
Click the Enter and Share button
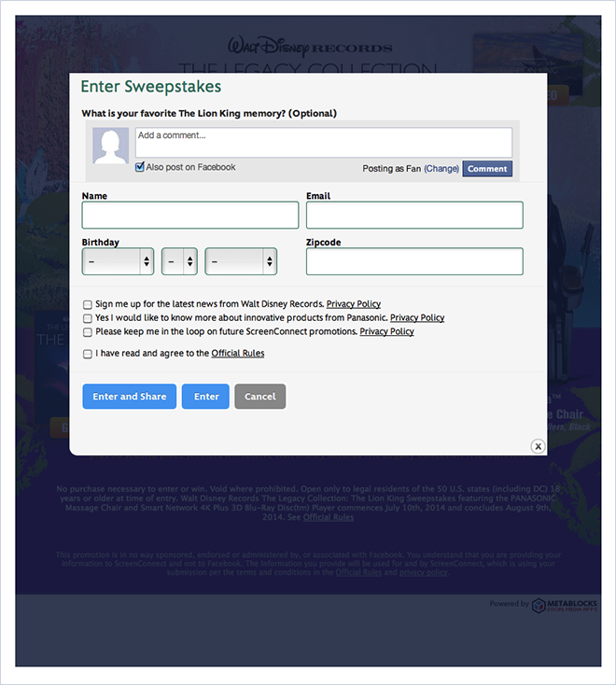pyautogui.click(x=130, y=397)
